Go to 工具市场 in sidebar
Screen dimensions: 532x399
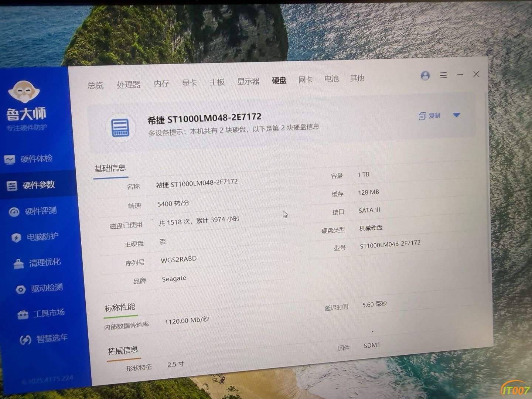(x=49, y=313)
